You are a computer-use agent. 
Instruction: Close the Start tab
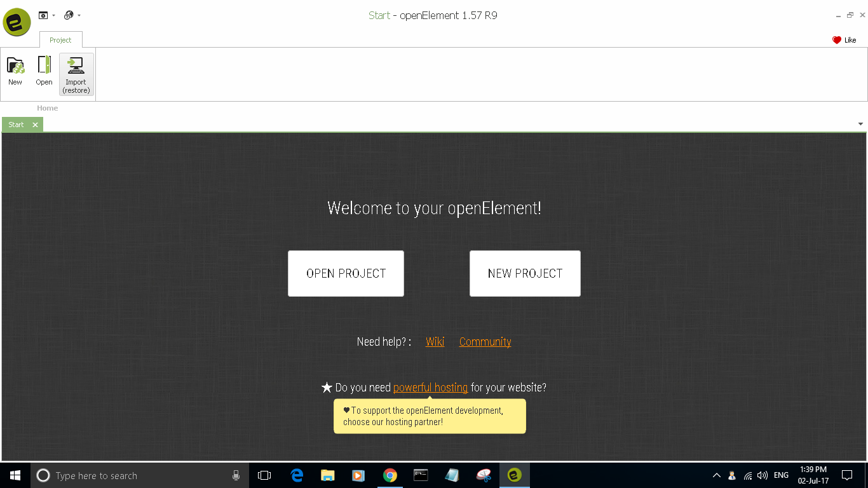(x=35, y=125)
